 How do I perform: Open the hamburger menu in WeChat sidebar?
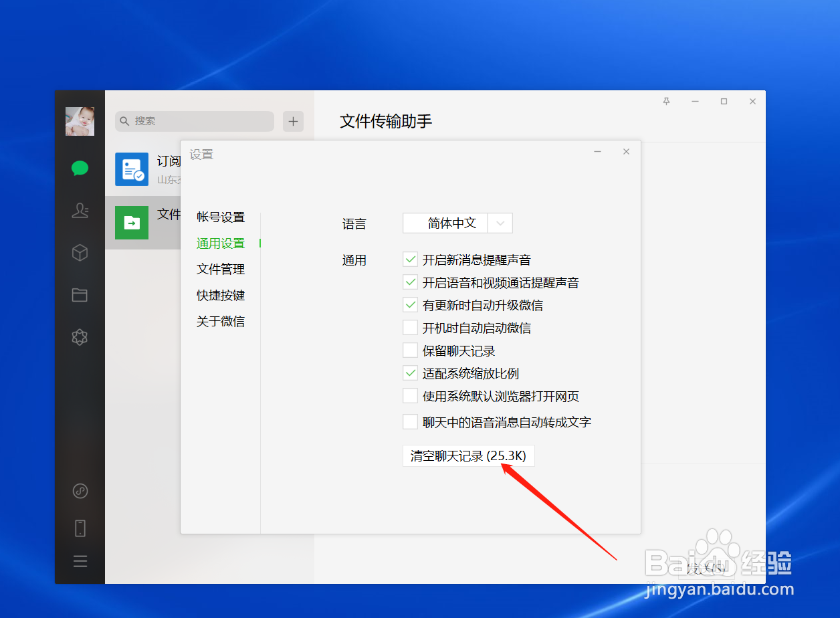tap(80, 561)
